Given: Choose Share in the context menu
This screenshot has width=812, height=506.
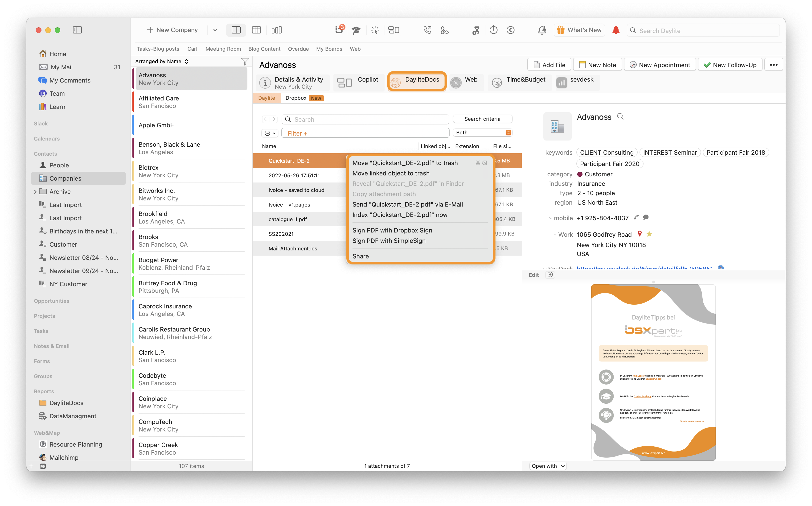Looking at the screenshot, I should click(361, 256).
